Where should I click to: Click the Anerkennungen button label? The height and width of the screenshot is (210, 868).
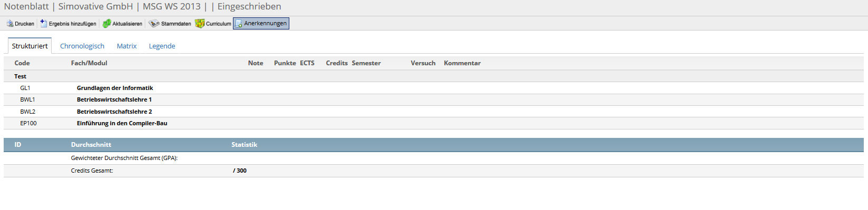266,24
